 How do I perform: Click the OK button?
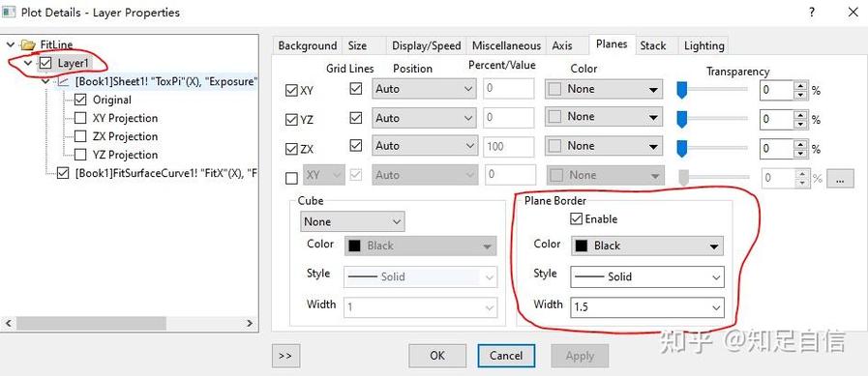437,356
